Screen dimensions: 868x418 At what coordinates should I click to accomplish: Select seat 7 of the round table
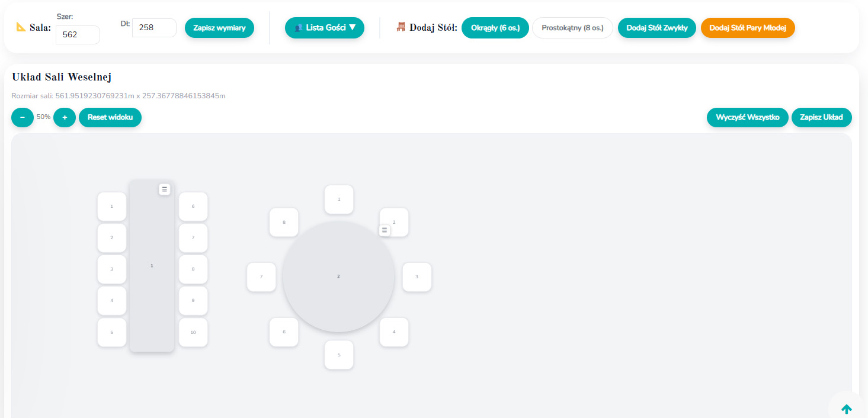click(261, 277)
